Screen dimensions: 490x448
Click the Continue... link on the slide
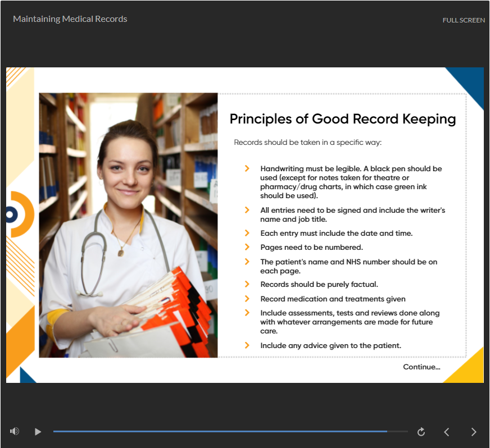(x=421, y=367)
